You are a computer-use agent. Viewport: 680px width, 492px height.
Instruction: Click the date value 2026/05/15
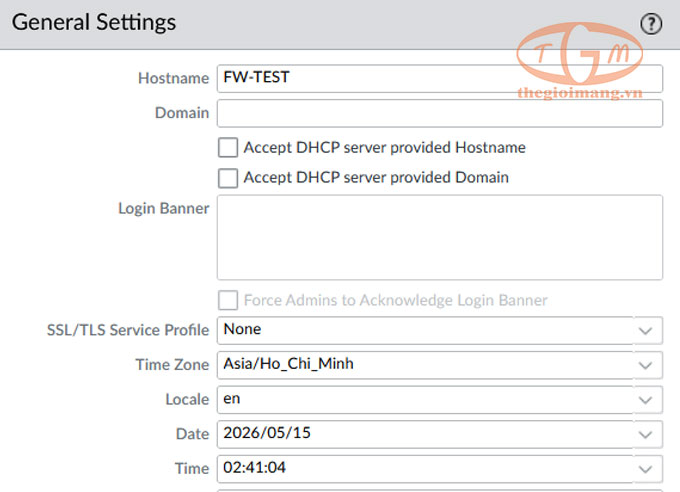coord(267,433)
